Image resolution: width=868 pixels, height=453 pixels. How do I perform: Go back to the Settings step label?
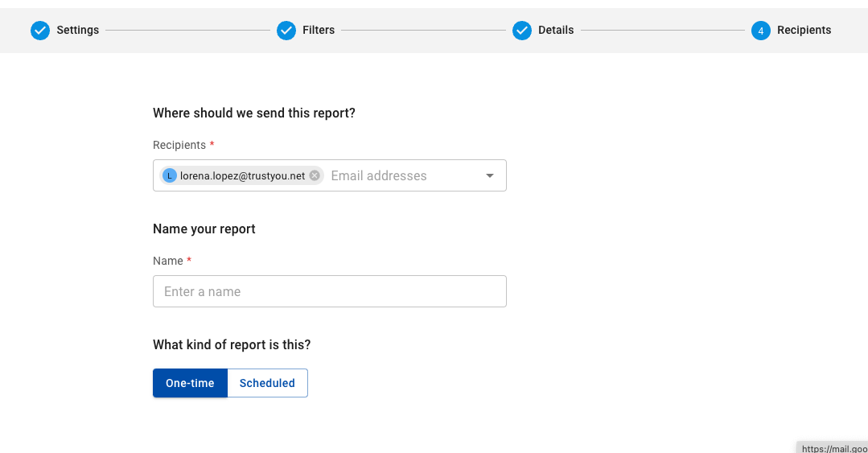click(77, 30)
